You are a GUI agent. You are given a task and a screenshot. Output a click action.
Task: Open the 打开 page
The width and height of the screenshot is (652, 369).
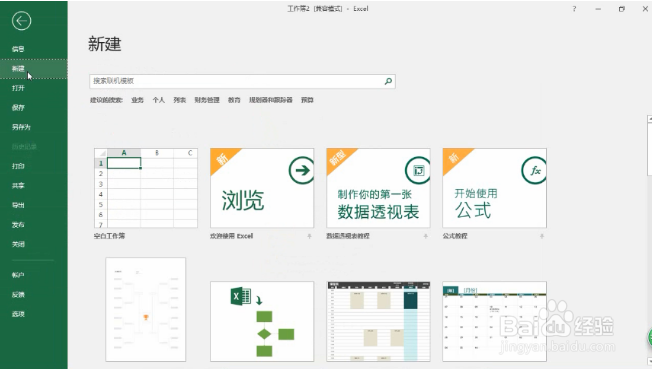tap(18, 88)
